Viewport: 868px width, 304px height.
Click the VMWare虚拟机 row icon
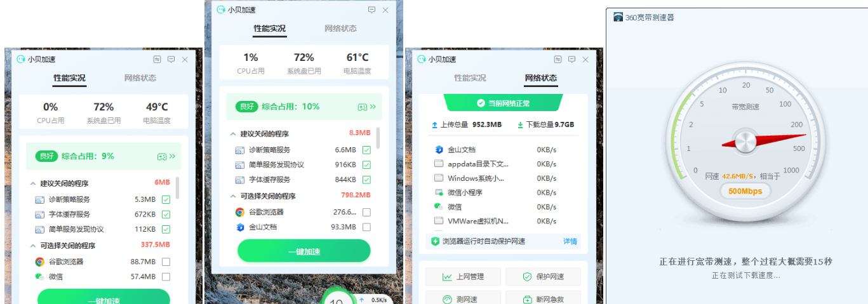[x=438, y=221]
